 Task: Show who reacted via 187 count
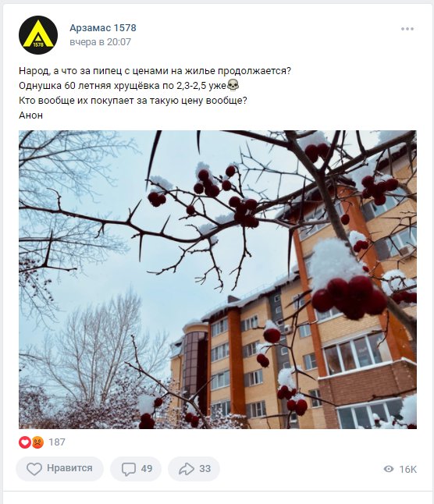[x=57, y=442]
